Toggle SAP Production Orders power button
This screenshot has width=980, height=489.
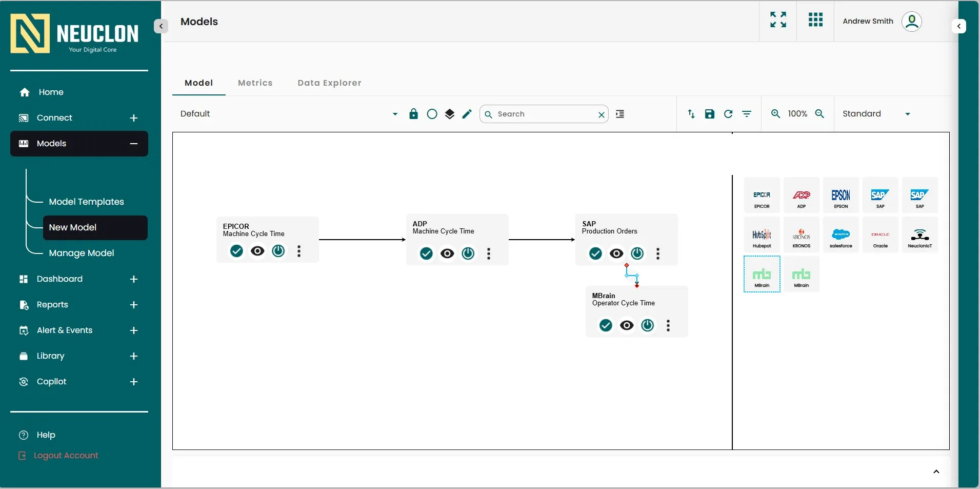[637, 253]
